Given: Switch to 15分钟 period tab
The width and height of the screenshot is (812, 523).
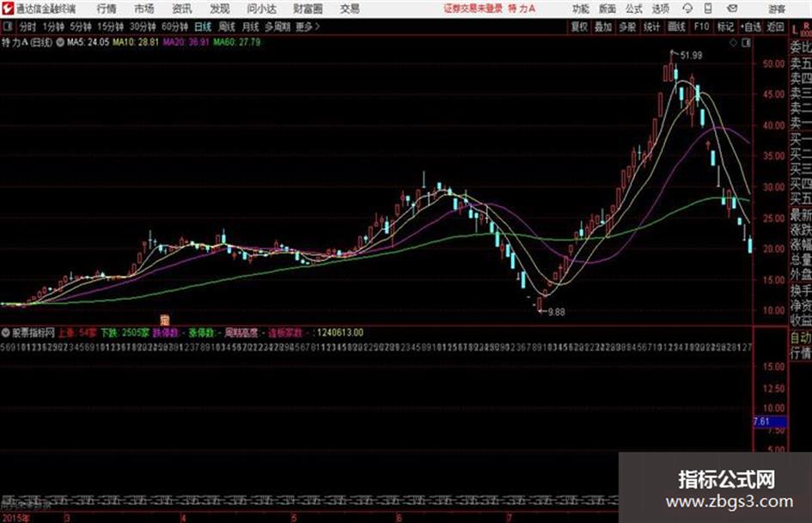Looking at the screenshot, I should coord(111,27).
